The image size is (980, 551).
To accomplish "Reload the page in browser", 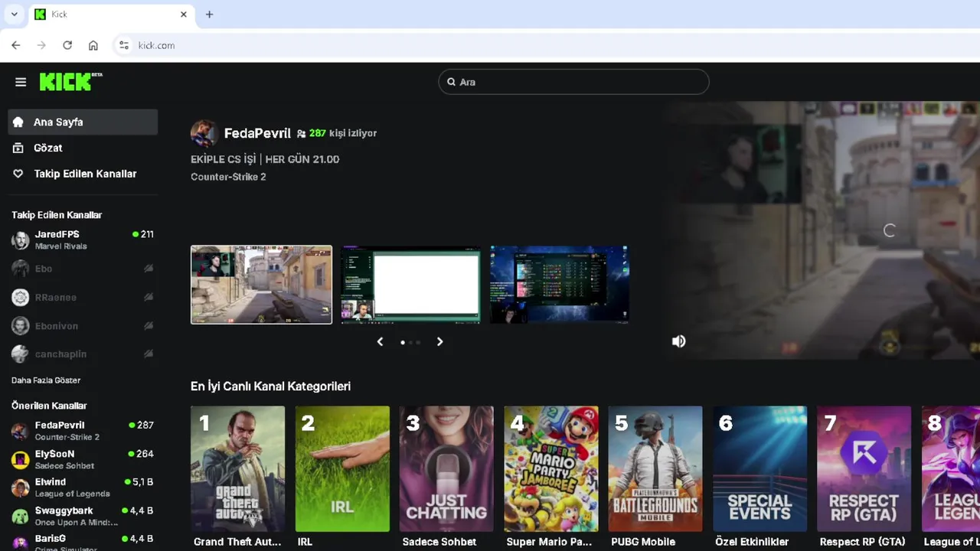I will tap(67, 45).
